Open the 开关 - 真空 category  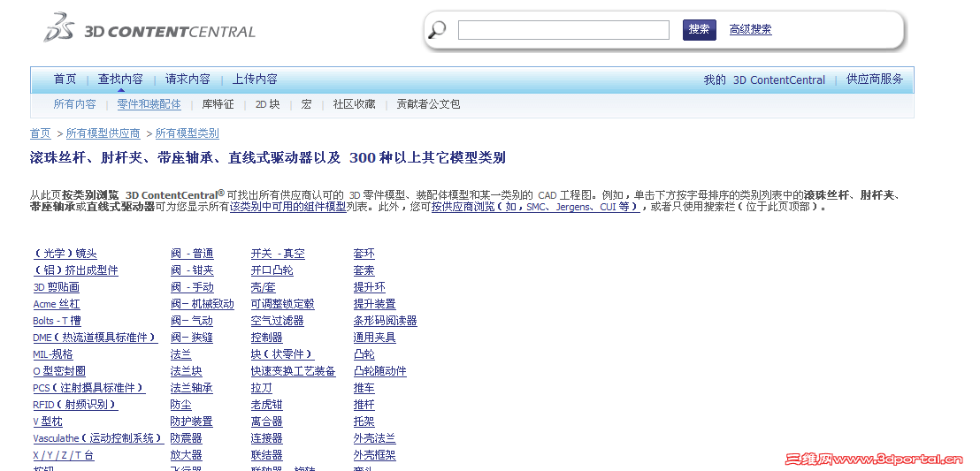click(278, 254)
